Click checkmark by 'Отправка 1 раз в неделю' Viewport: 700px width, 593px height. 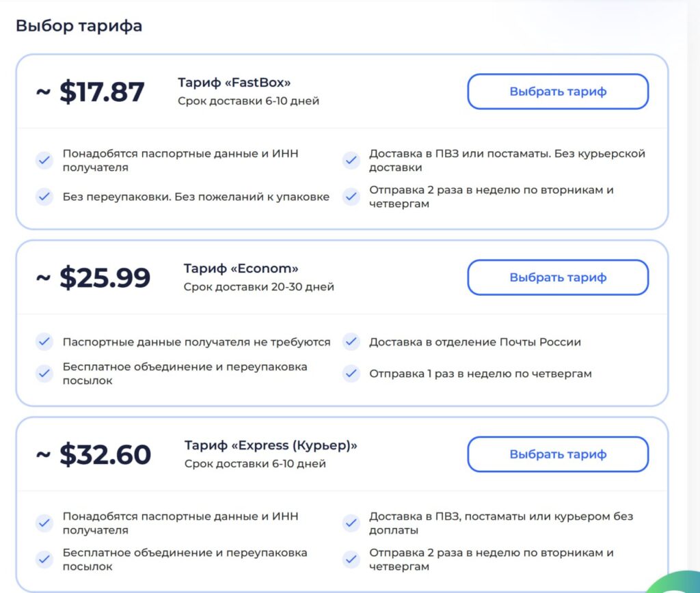point(351,374)
